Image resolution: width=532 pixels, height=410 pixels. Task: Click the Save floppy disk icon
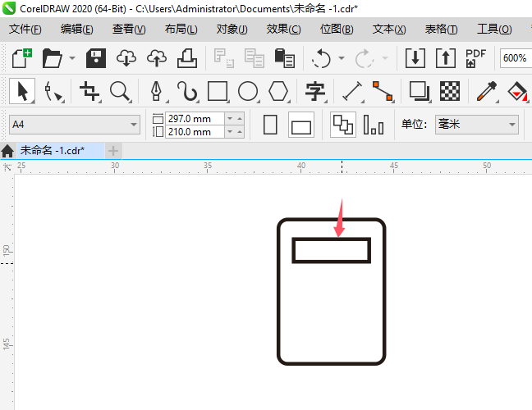coord(96,58)
